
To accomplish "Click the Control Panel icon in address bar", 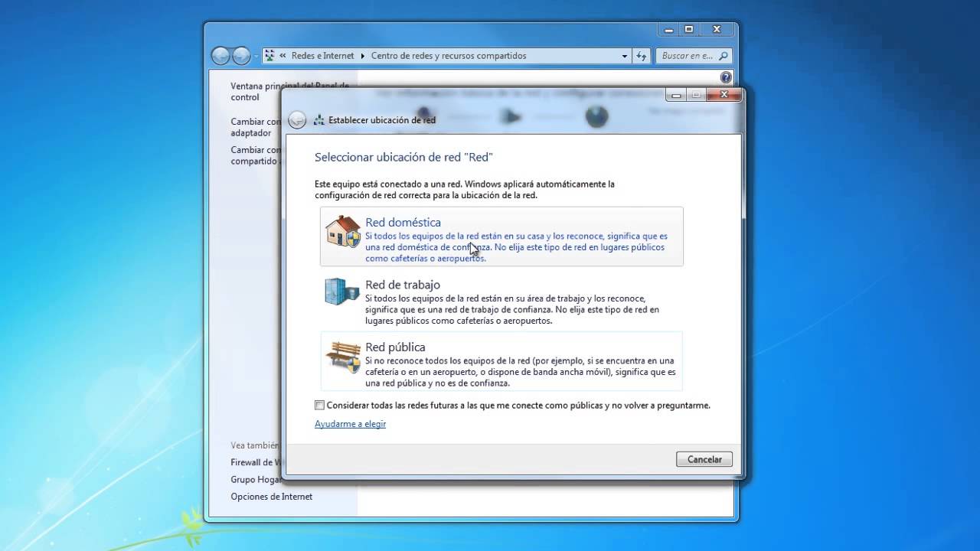I will coord(269,56).
